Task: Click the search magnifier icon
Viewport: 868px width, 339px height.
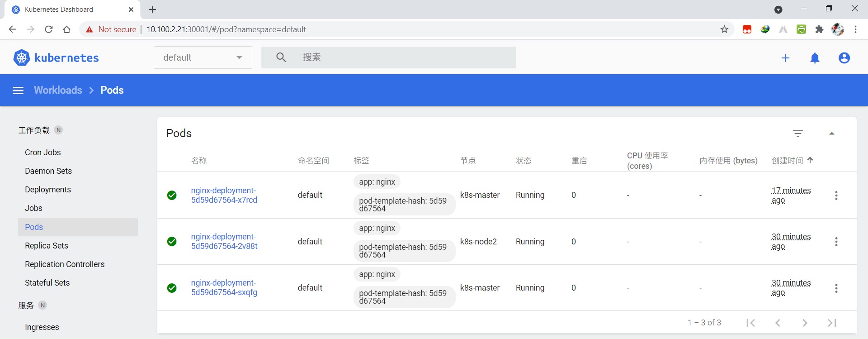Action: (x=281, y=57)
